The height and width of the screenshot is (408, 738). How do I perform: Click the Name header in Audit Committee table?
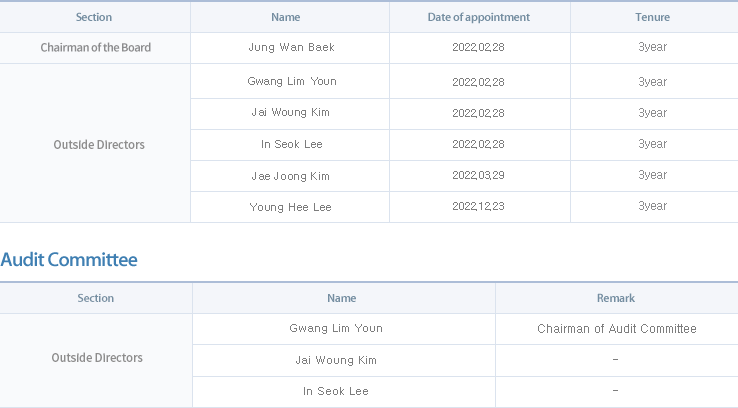click(x=342, y=298)
